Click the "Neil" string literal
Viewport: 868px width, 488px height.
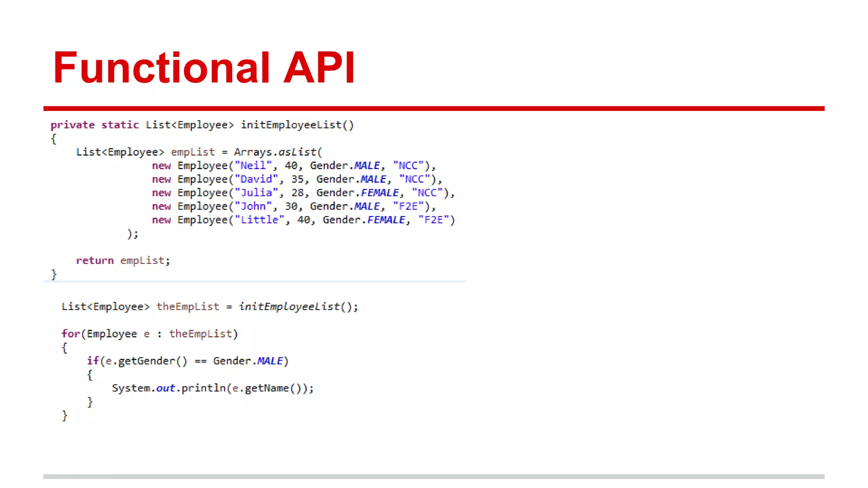pos(253,166)
